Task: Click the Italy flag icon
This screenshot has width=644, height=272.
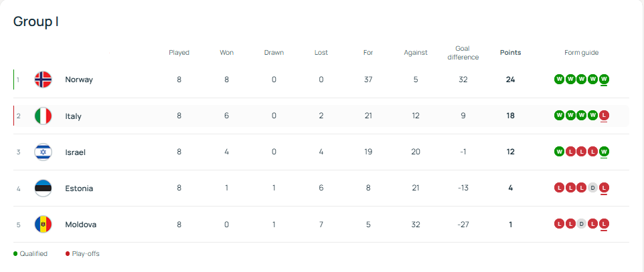Action: click(43, 116)
